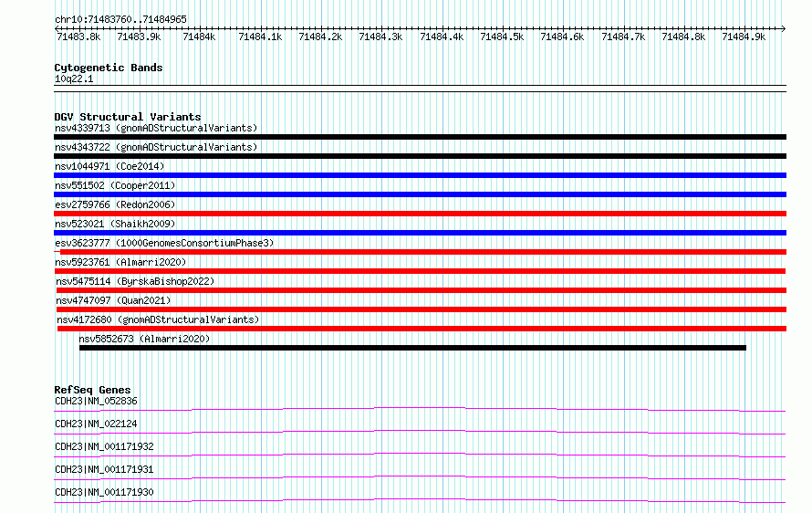
Task: Open transcript CDH23|NM_001171932 label
Action: pos(105,446)
